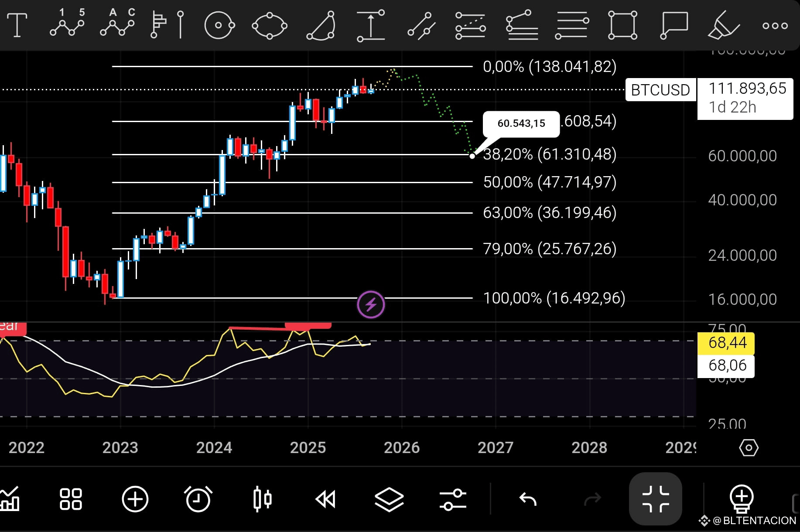This screenshot has width=800, height=532.
Task: Tap the white RSI average value 68,06
Action: (x=726, y=365)
